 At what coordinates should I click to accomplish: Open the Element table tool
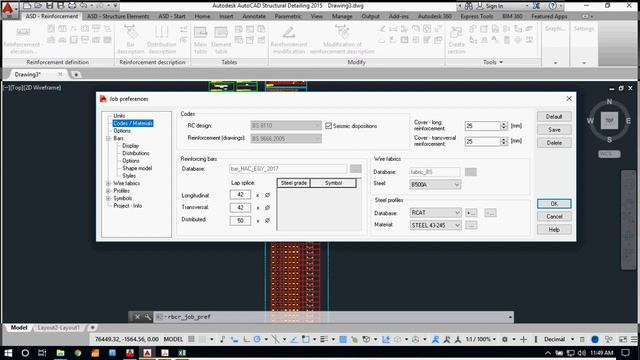coord(221,40)
